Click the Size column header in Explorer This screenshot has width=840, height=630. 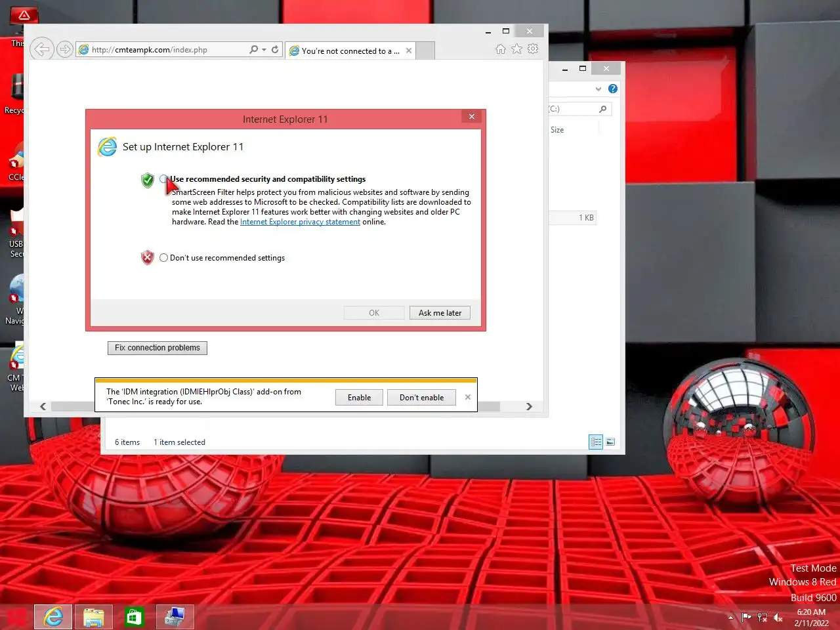point(557,130)
